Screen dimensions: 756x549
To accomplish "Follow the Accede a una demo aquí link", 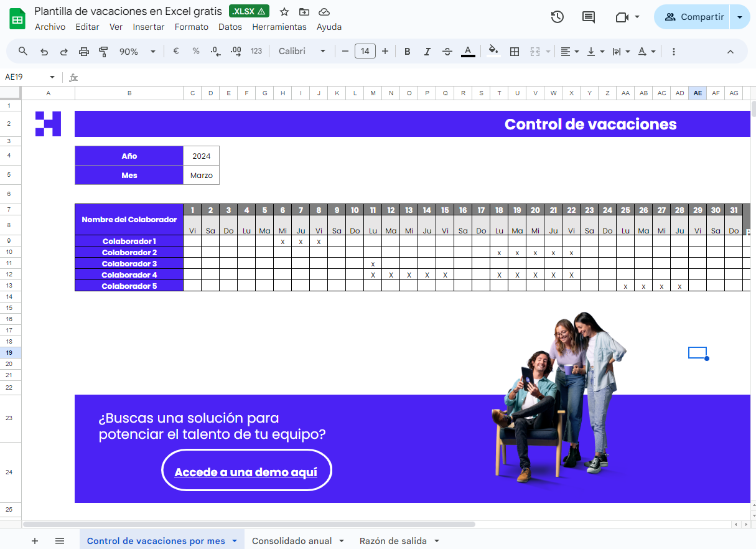I will [x=246, y=472].
